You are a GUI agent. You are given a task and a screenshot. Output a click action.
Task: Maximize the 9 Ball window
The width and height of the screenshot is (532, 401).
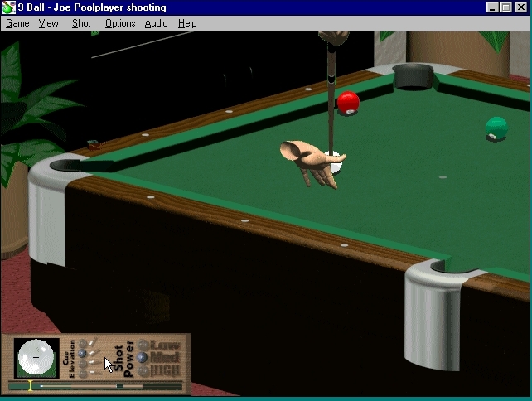[x=505, y=7]
